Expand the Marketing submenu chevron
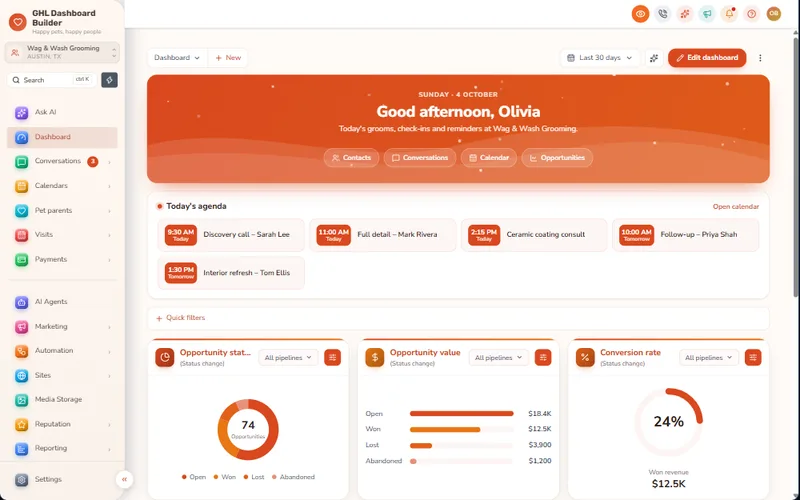 coord(109,327)
